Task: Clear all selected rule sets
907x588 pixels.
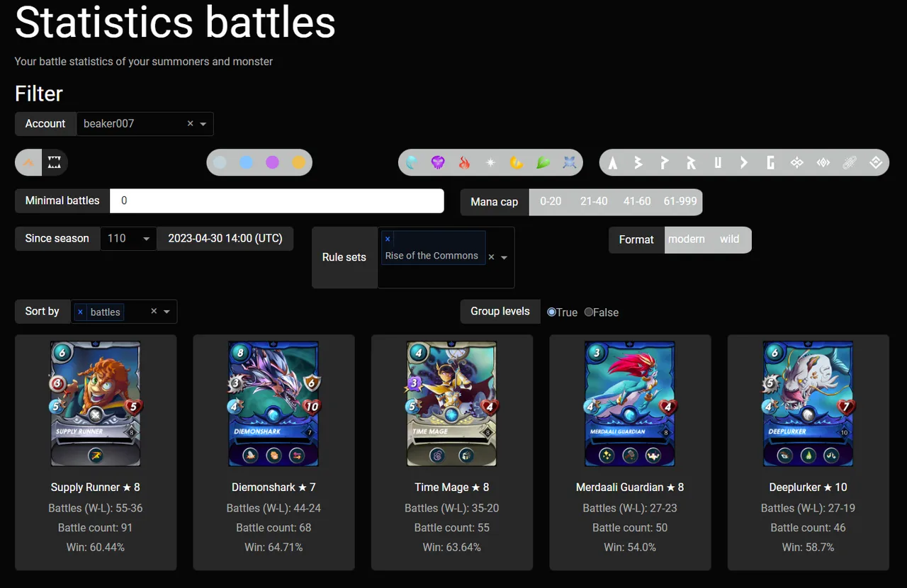Action: [x=491, y=257]
